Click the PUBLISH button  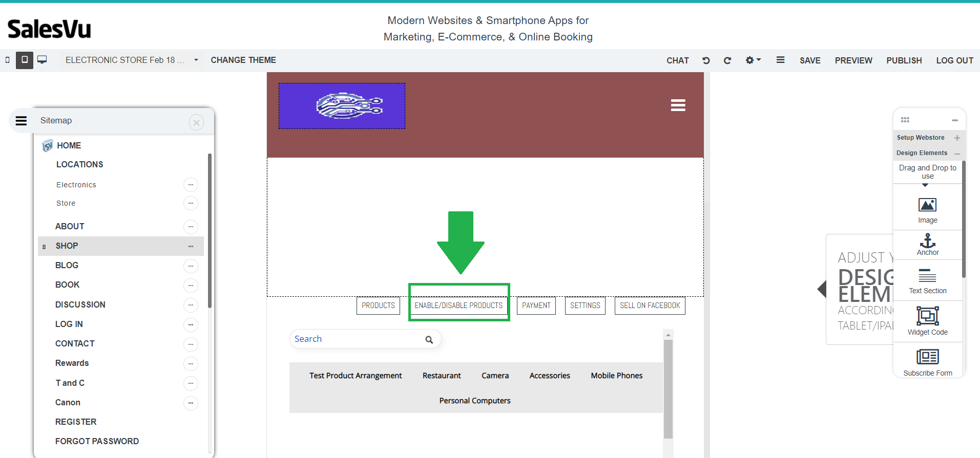(904, 60)
